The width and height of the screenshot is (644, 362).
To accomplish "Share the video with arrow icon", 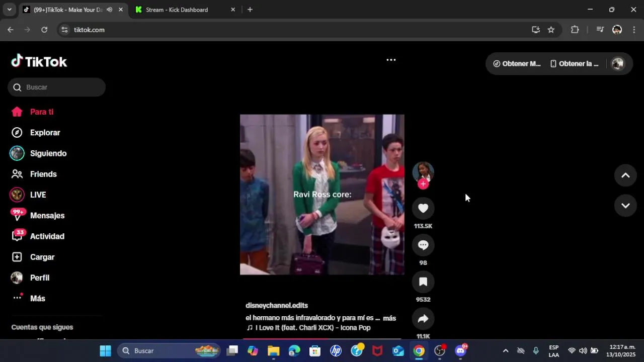I will [x=423, y=318].
